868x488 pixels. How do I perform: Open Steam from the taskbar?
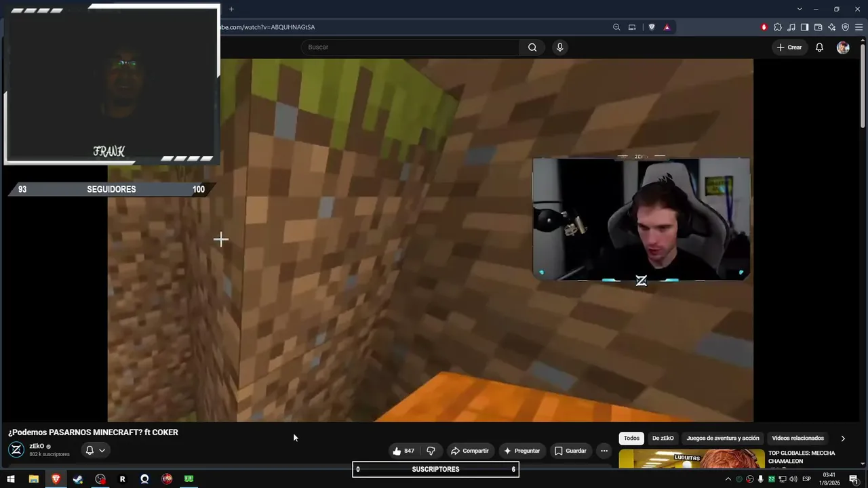click(x=78, y=479)
